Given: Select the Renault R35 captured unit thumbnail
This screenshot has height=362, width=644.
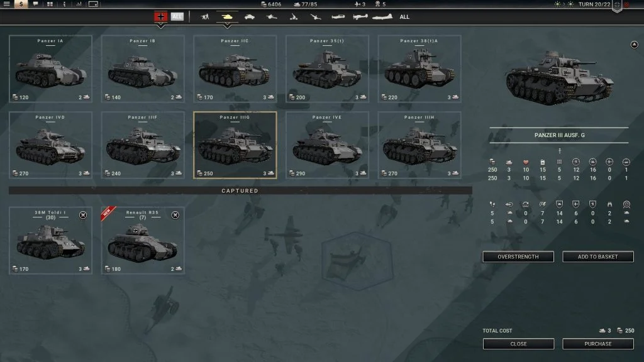Looking at the screenshot, I should [142, 239].
